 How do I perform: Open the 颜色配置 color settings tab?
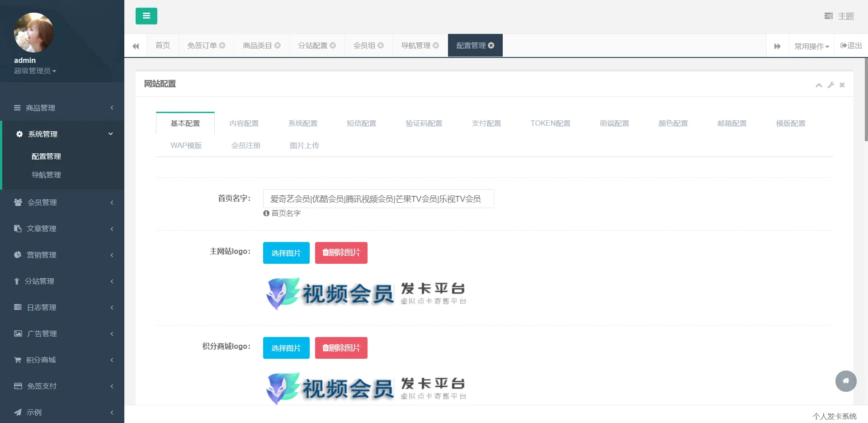click(673, 123)
